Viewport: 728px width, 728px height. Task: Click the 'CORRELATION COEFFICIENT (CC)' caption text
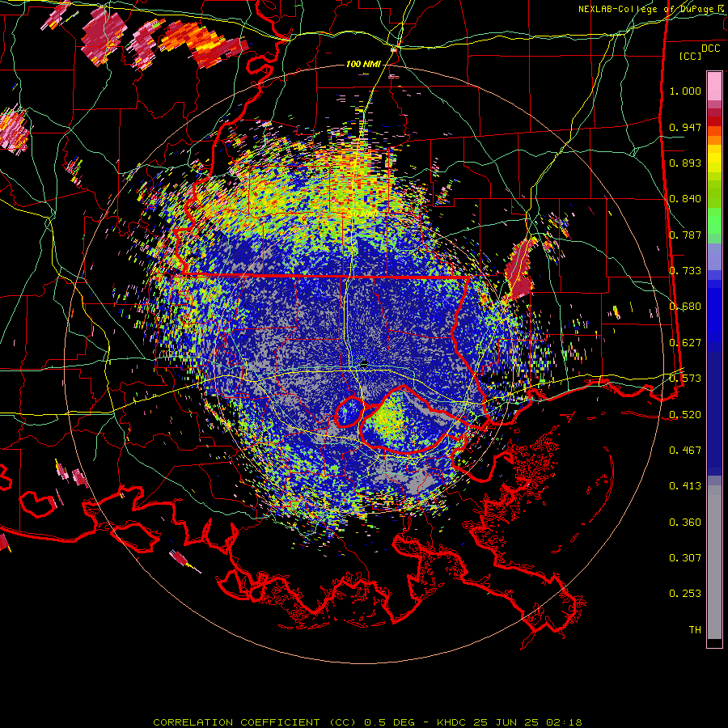(x=255, y=722)
